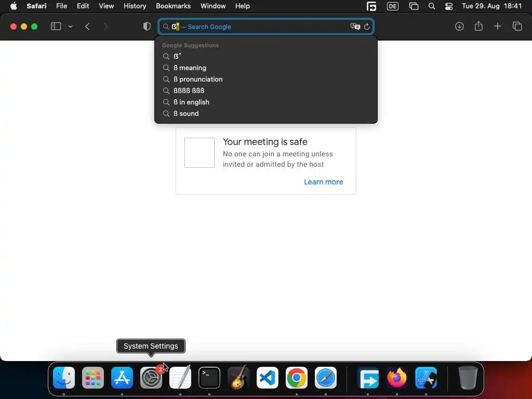Select the 'ß pronunciation' suggestion

point(266,79)
